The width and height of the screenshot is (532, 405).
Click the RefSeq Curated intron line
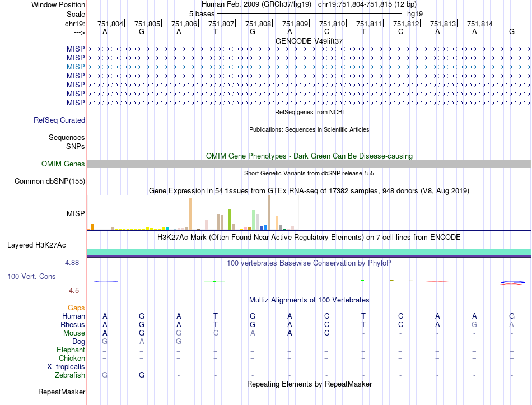(309, 120)
